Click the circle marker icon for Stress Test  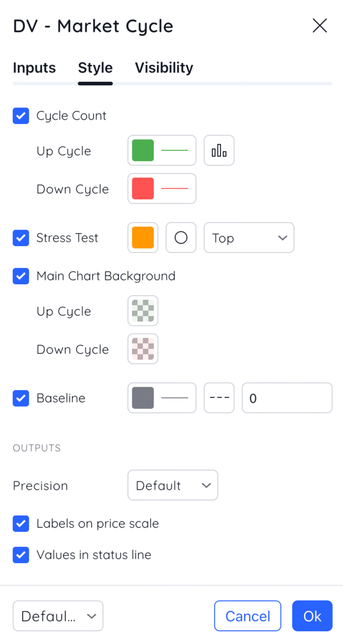[x=181, y=238]
